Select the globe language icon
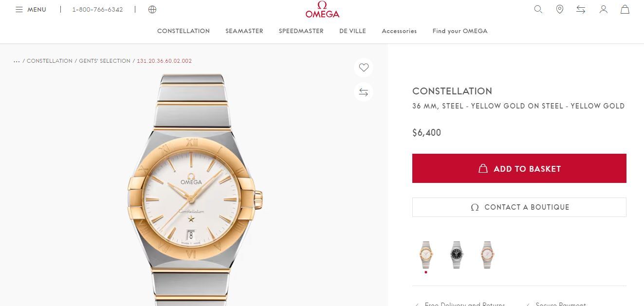This screenshot has height=306, width=644. [x=152, y=9]
